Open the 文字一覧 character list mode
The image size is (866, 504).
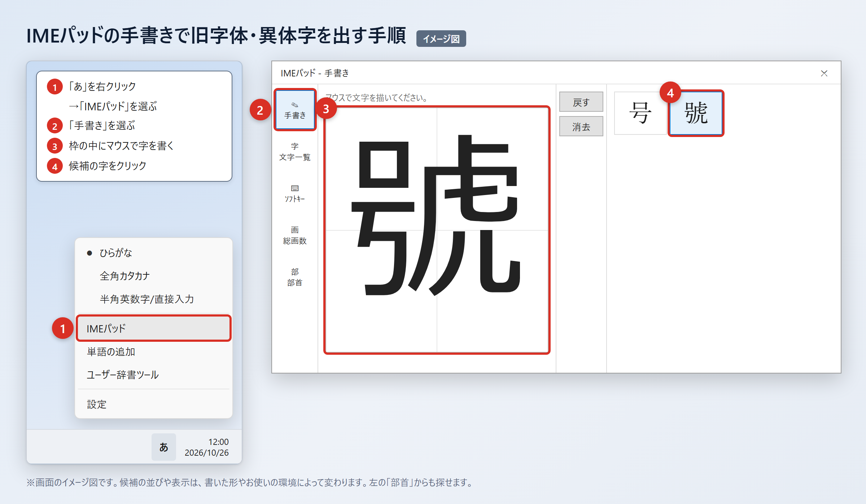point(295,152)
